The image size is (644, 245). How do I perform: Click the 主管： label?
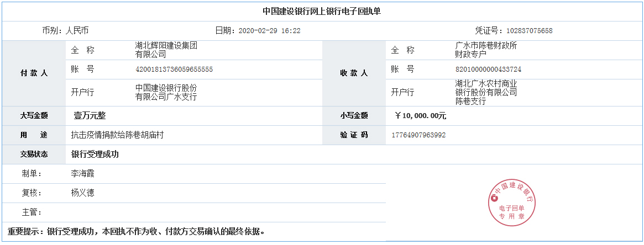click(32, 212)
